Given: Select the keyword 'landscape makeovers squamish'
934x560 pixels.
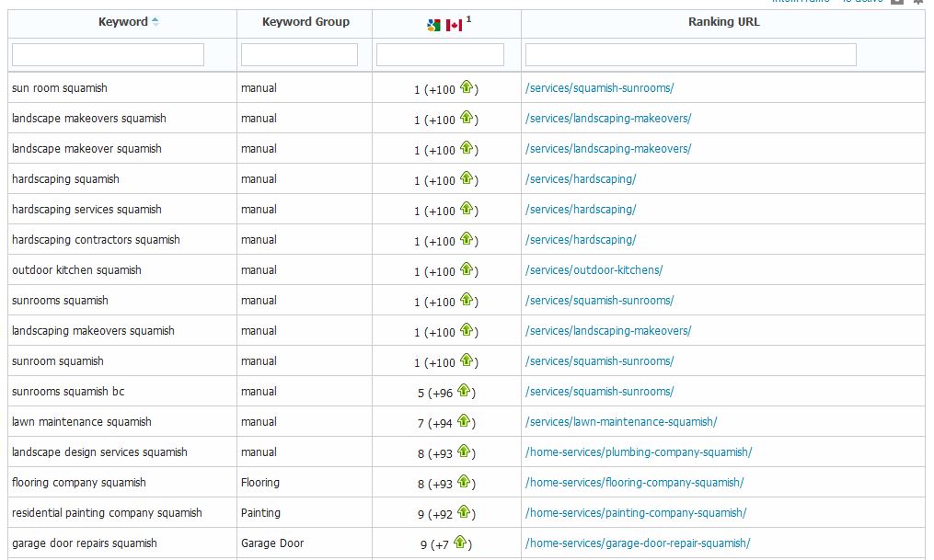Looking at the screenshot, I should point(88,119).
